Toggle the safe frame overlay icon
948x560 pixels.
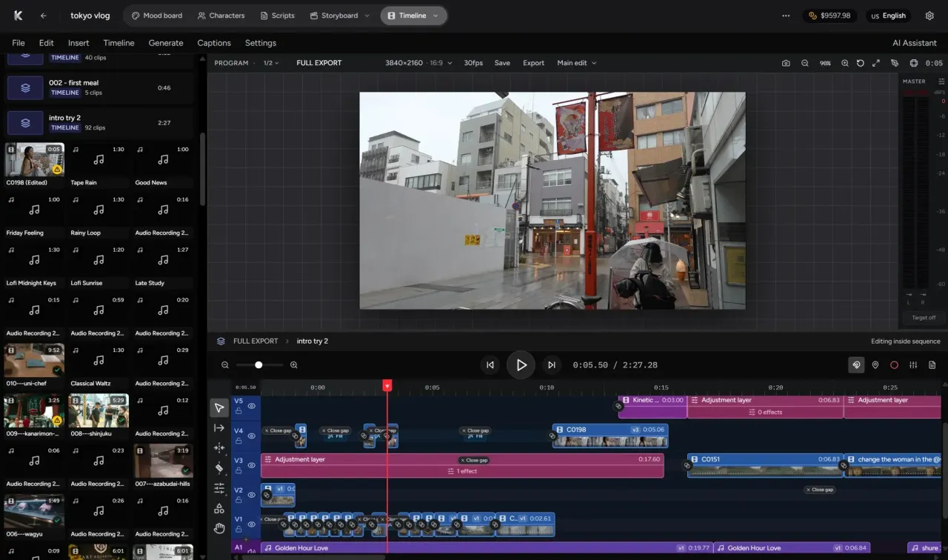914,63
